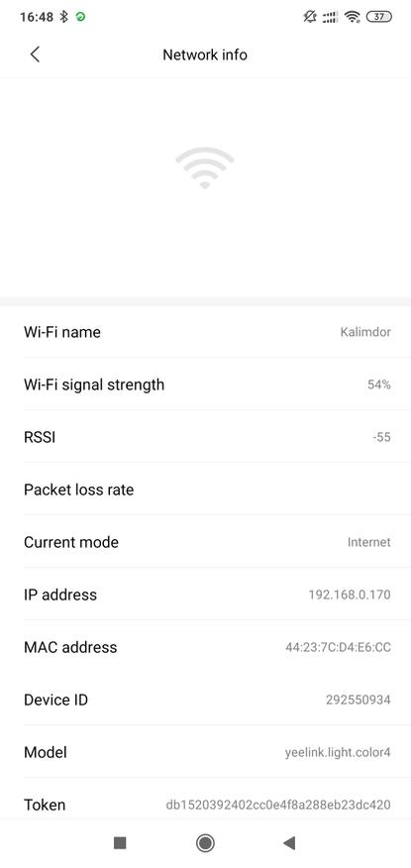The image size is (411, 868).
Task: Select the RSSI row
Action: (x=207, y=437)
